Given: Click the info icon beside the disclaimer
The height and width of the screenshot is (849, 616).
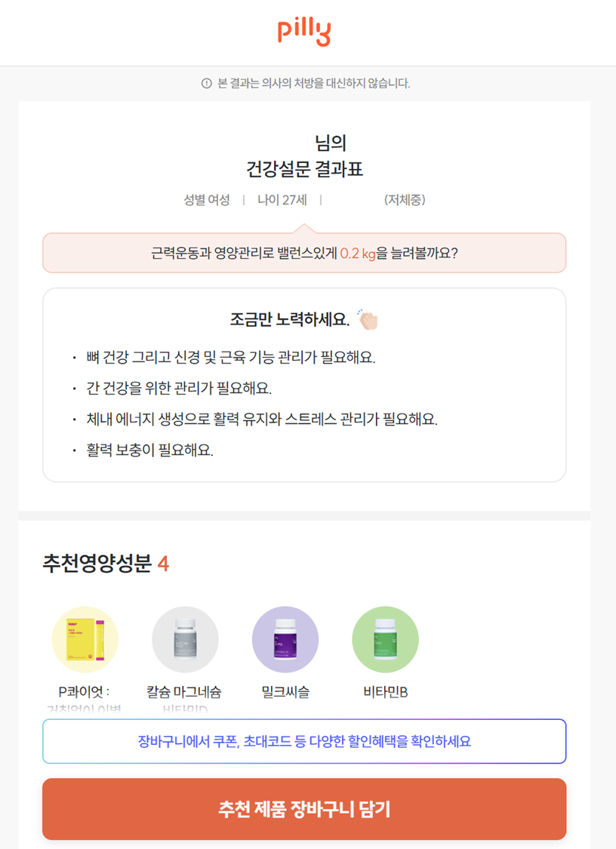Looking at the screenshot, I should click(207, 84).
